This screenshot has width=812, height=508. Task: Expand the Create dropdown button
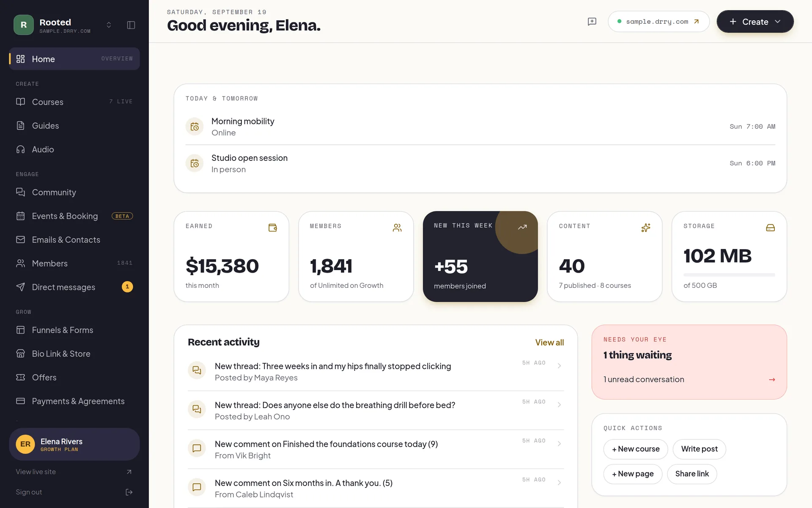coord(755,22)
